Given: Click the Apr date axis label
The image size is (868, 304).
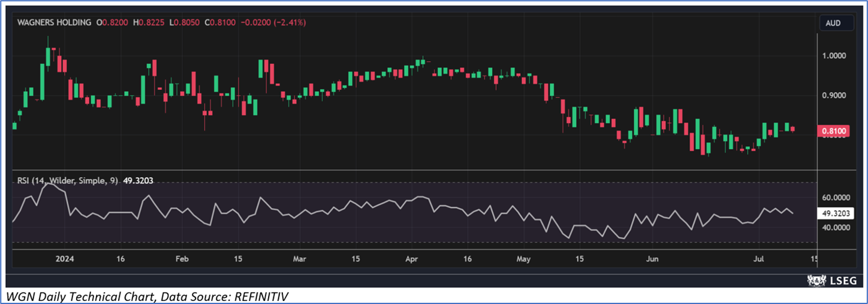Looking at the screenshot, I should tap(412, 259).
